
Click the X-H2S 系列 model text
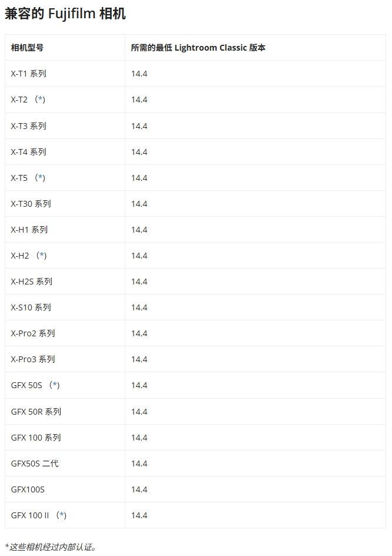click(32, 282)
